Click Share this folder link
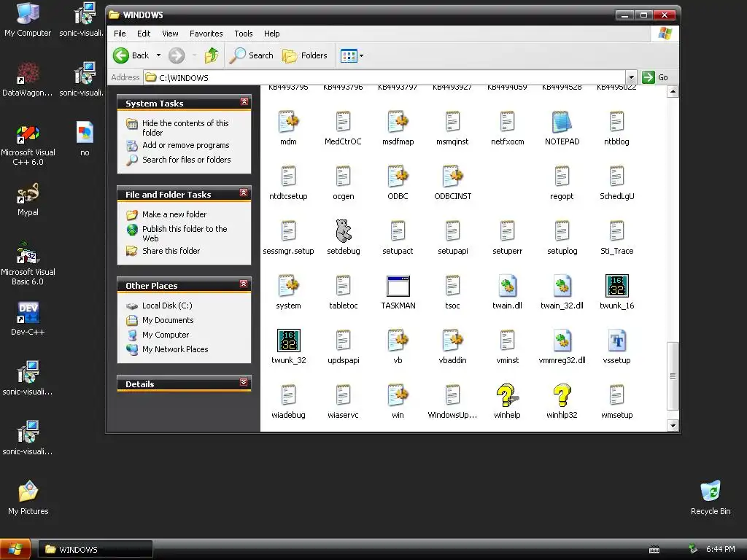The image size is (747, 560). click(x=171, y=251)
